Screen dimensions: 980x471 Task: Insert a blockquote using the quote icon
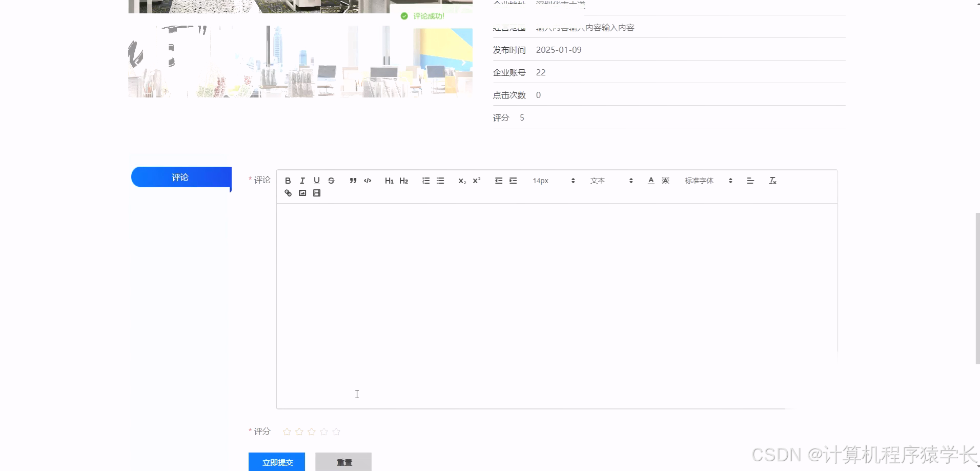[353, 181]
